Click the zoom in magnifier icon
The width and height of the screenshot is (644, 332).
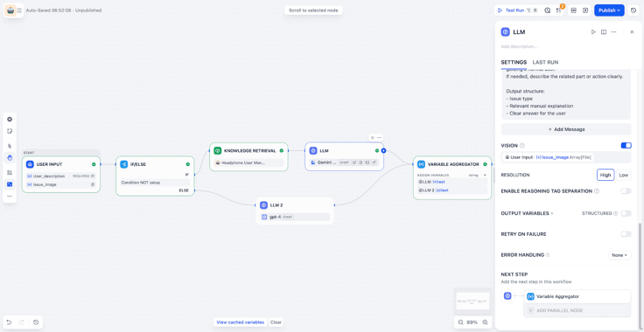(485, 322)
